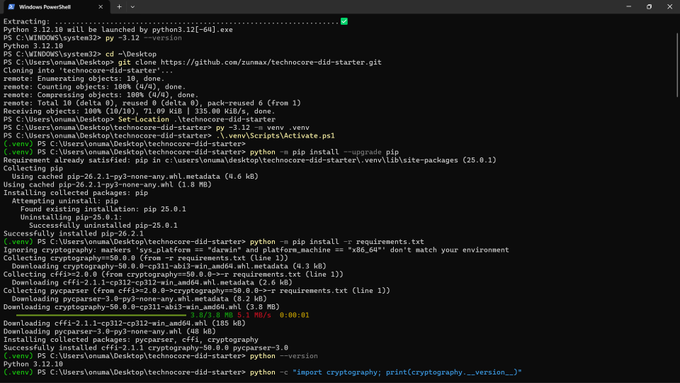Viewport: 680px width, 383px height.
Task: Click the 'remote: Counting objects' line
Action: click(95, 87)
